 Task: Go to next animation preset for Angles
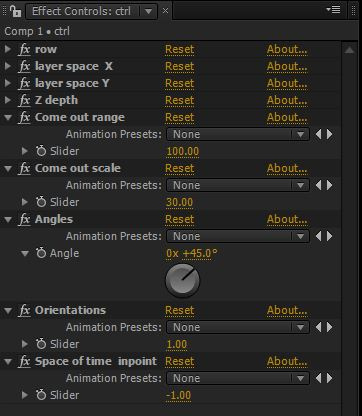pos(330,236)
